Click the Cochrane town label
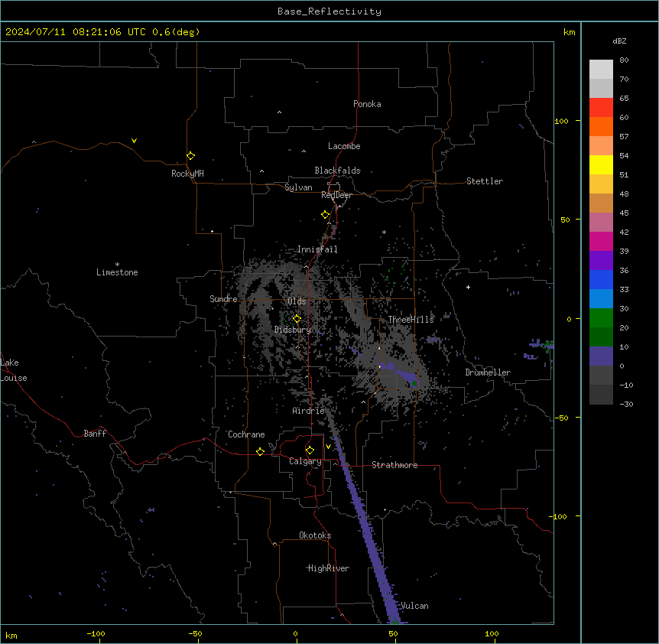 tap(246, 434)
